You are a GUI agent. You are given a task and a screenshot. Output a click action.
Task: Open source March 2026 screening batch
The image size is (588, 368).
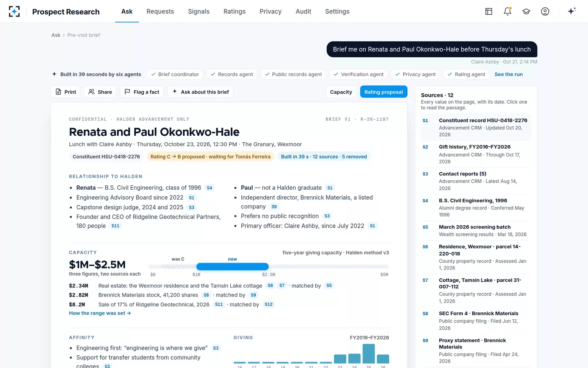click(476, 231)
